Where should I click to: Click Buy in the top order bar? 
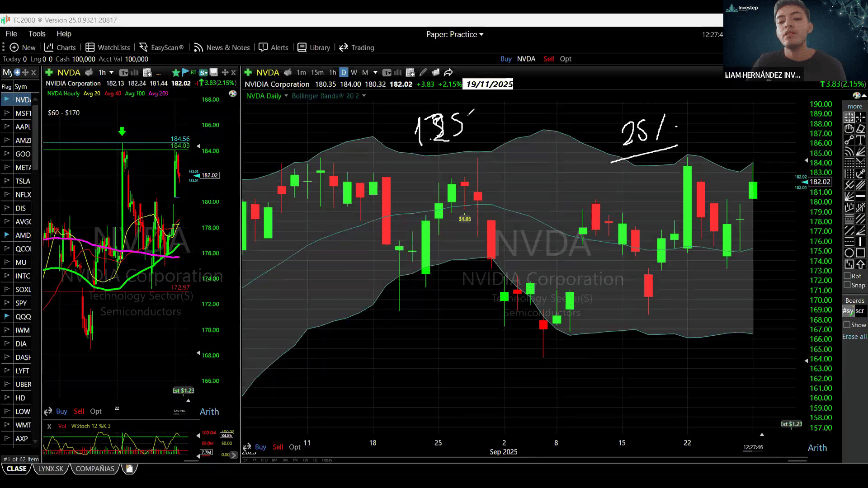pyautogui.click(x=506, y=59)
